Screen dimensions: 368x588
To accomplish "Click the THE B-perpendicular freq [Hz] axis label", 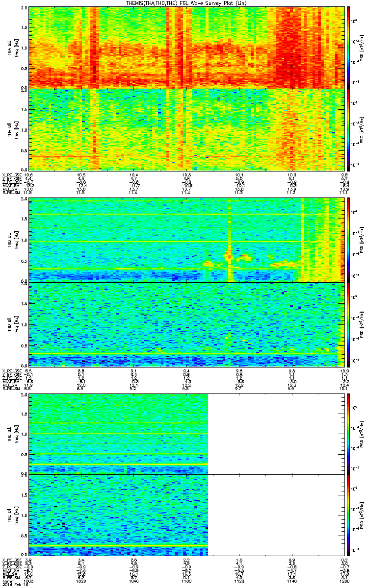I will (x=17, y=433).
